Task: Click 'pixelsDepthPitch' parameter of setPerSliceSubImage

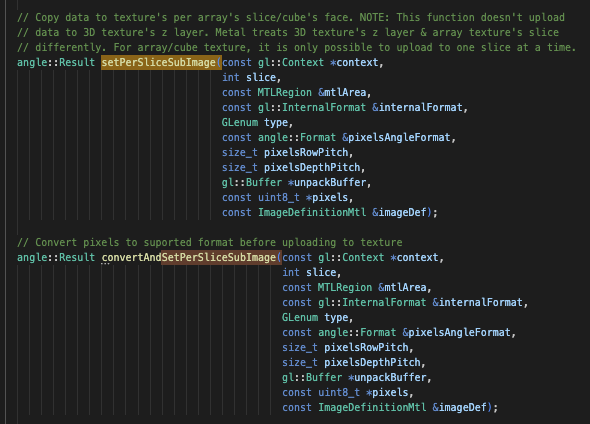Action: coord(312,168)
